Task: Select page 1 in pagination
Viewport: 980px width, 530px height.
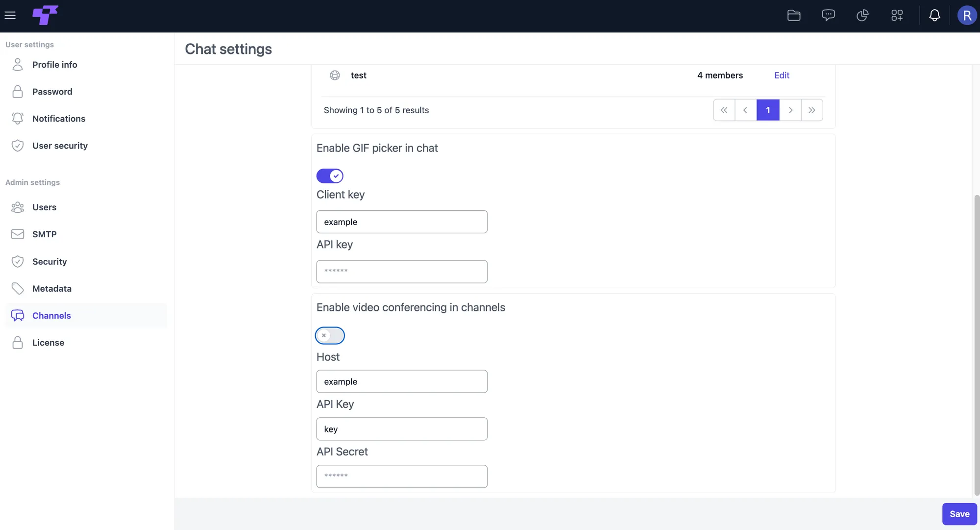Action: [x=768, y=110]
